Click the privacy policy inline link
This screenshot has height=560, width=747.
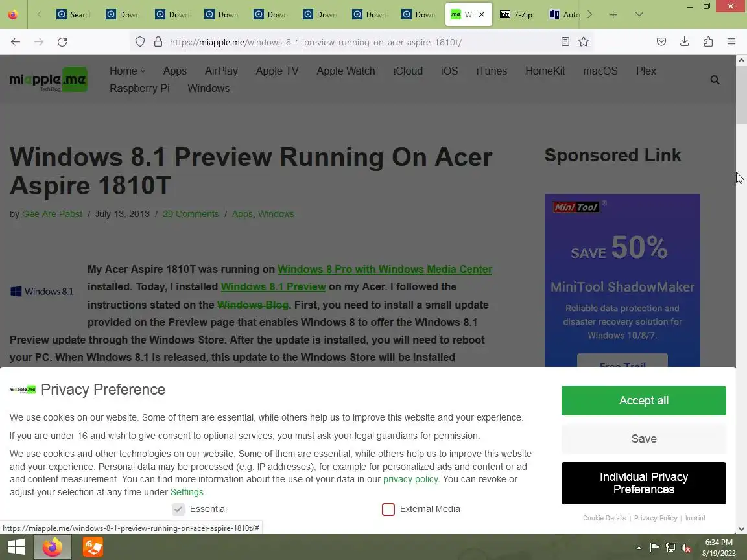tap(410, 479)
